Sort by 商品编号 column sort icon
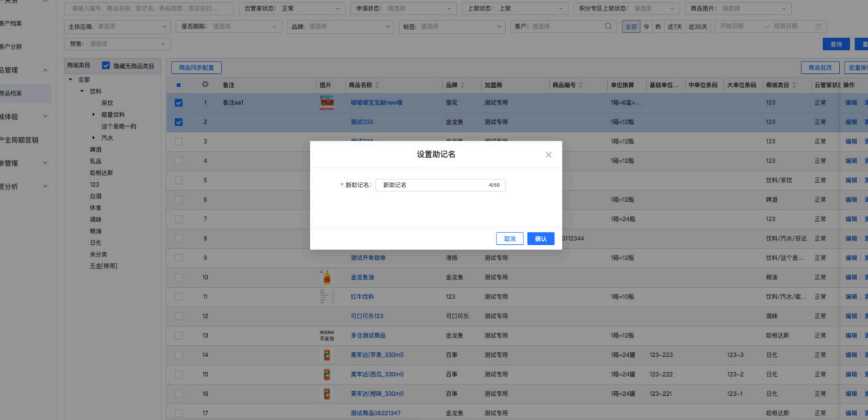This screenshot has height=420, width=868. point(581,85)
